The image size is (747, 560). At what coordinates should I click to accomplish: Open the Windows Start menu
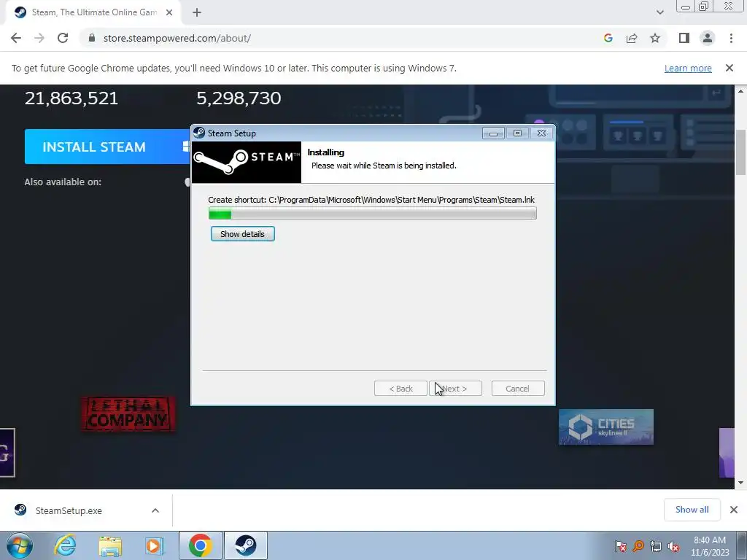point(20,545)
